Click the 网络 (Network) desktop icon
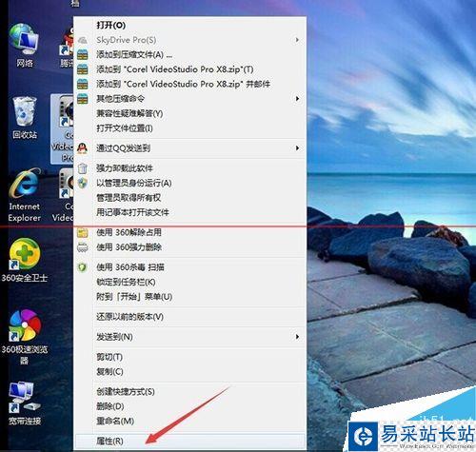Image resolution: width=476 pixels, height=452 pixels. coord(25,45)
